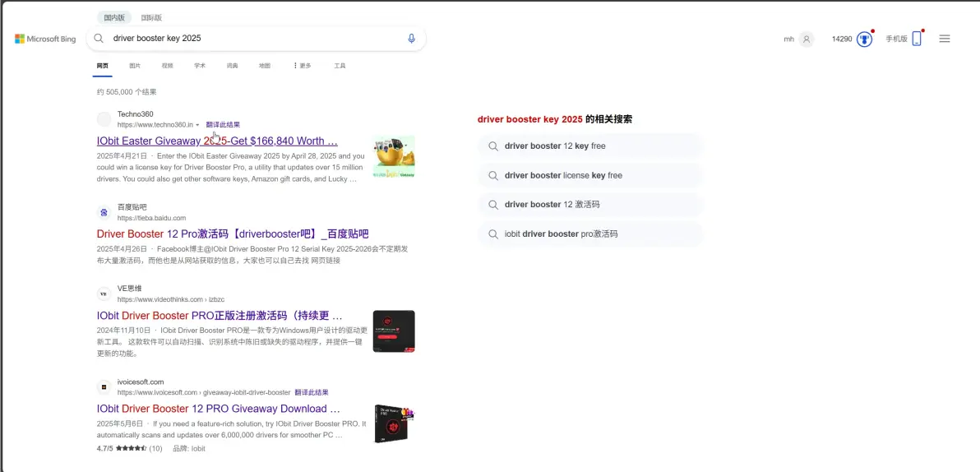Click the 百度贴吧 paw favicon
The height and width of the screenshot is (472, 980).
tap(104, 212)
